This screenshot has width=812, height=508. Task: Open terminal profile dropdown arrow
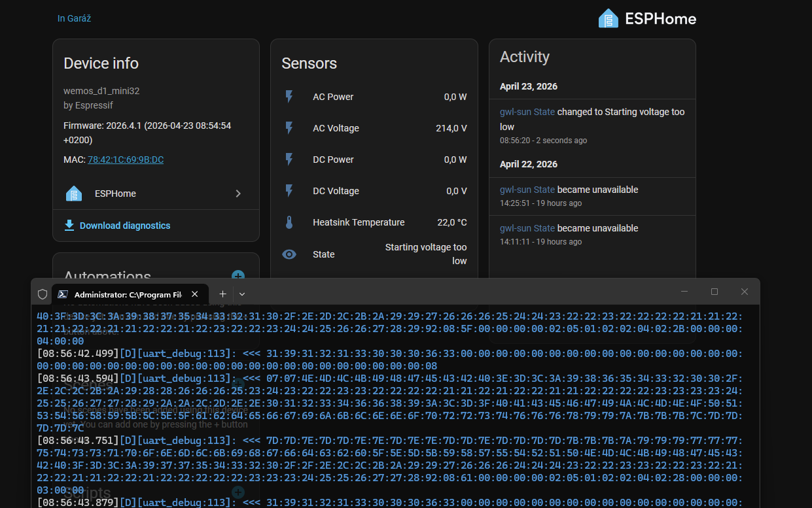click(x=242, y=294)
